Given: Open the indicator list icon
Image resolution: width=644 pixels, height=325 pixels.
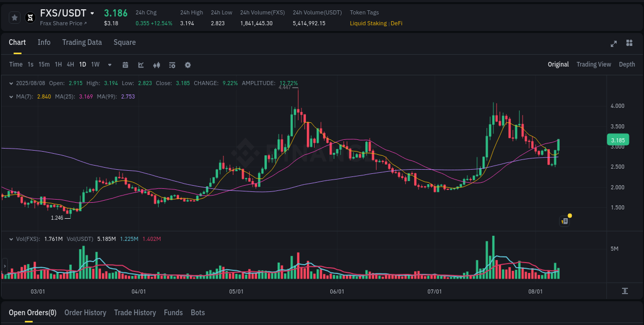Looking at the screenshot, I should (172, 65).
